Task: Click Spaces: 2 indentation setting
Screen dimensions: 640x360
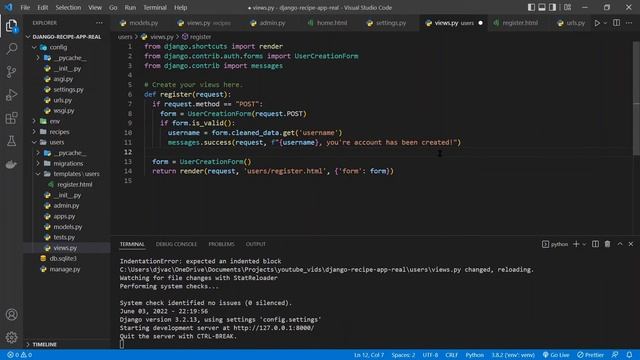Action: (x=403, y=355)
